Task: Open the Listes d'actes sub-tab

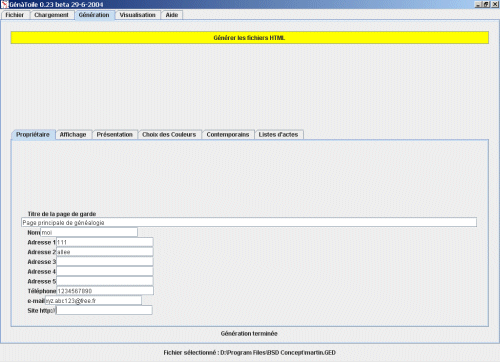Action: (279, 135)
